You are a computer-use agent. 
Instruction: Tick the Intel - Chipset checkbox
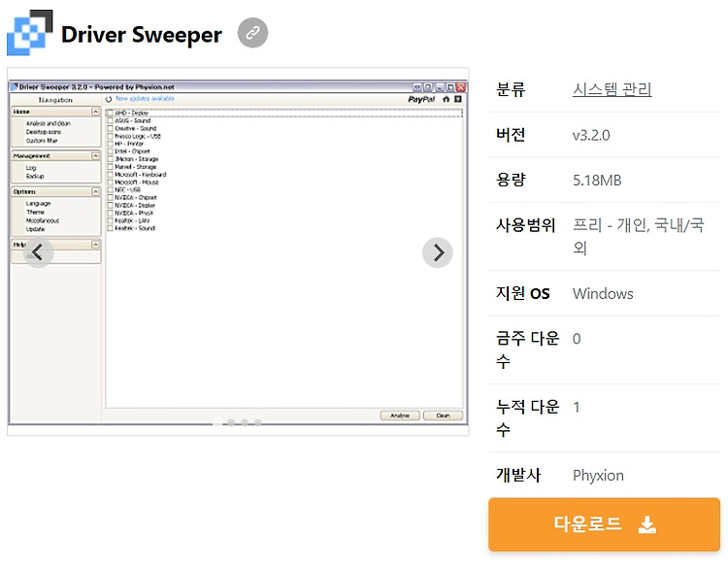point(110,151)
